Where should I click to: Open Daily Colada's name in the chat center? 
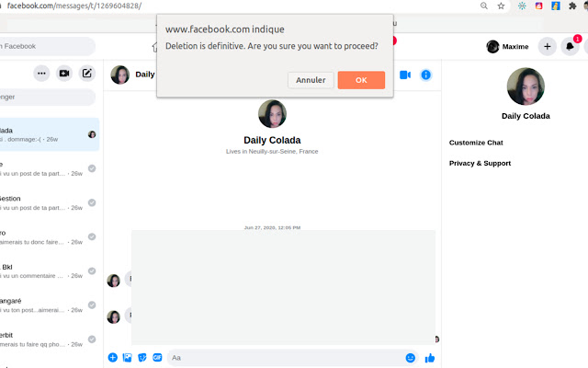coord(272,140)
